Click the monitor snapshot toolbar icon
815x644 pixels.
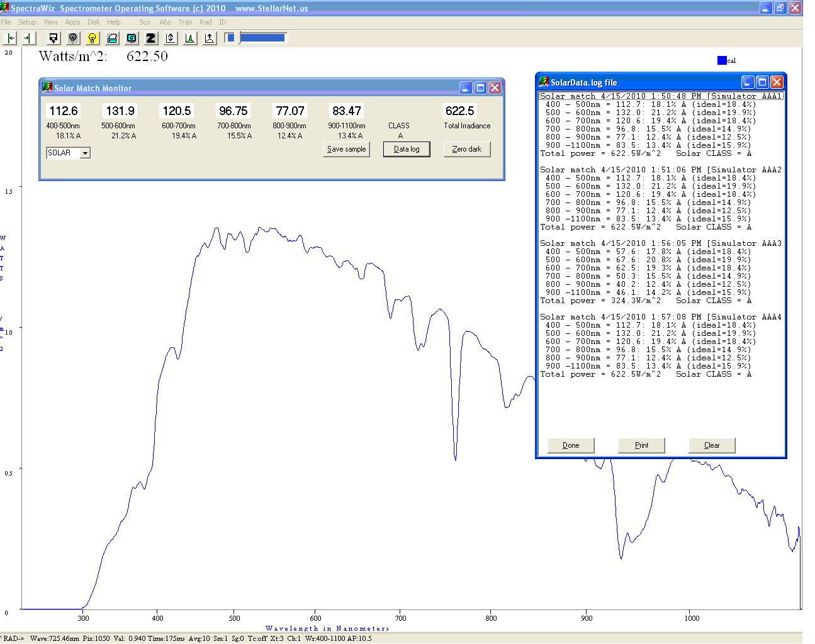pyautogui.click(x=132, y=38)
